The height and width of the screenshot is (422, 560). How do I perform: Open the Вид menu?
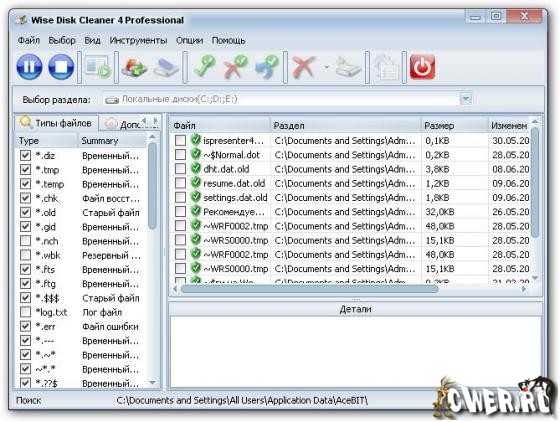click(92, 40)
